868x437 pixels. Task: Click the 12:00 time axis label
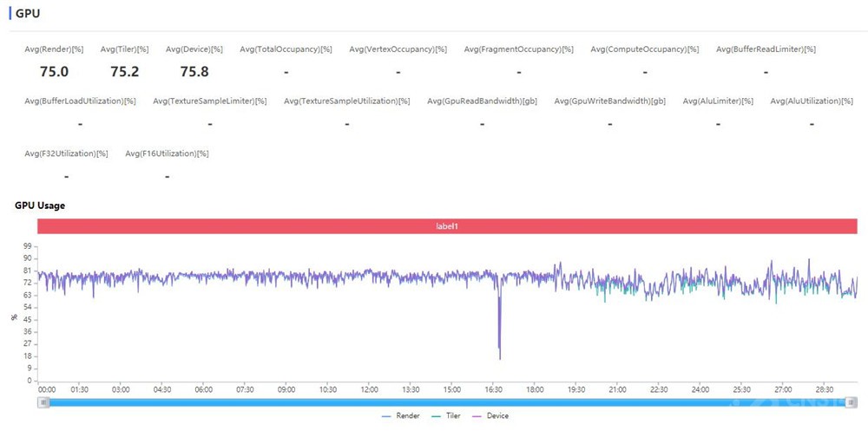coord(369,389)
